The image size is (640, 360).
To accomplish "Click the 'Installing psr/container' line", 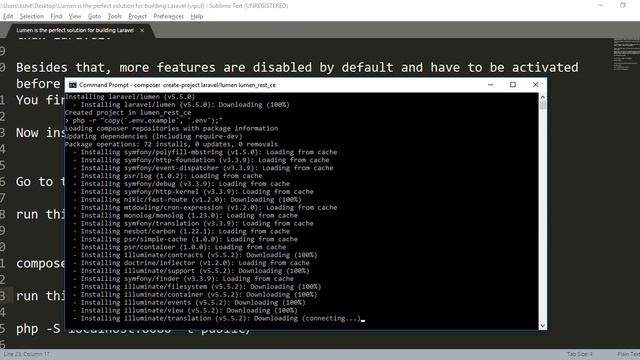I will [180, 247].
